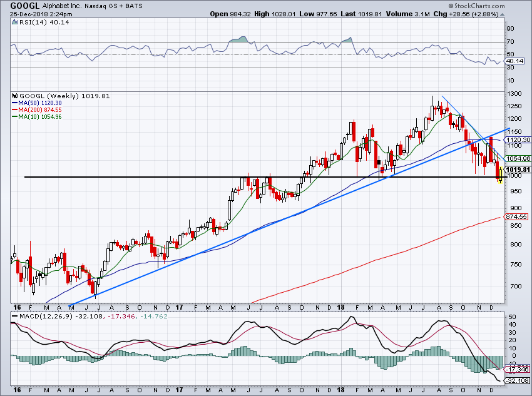
Task: Click the Last 1019.81 value in the header
Action: (x=361, y=14)
